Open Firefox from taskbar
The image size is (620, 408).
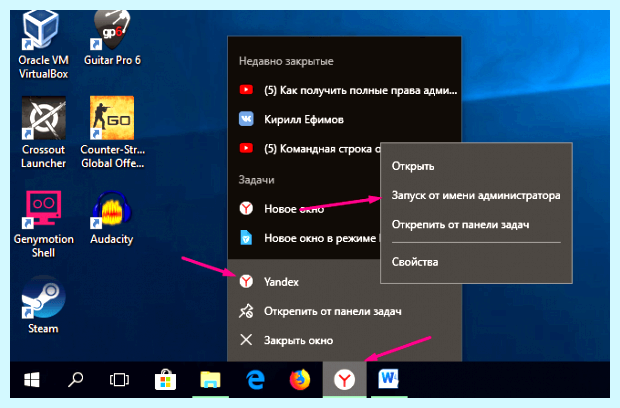(300, 380)
